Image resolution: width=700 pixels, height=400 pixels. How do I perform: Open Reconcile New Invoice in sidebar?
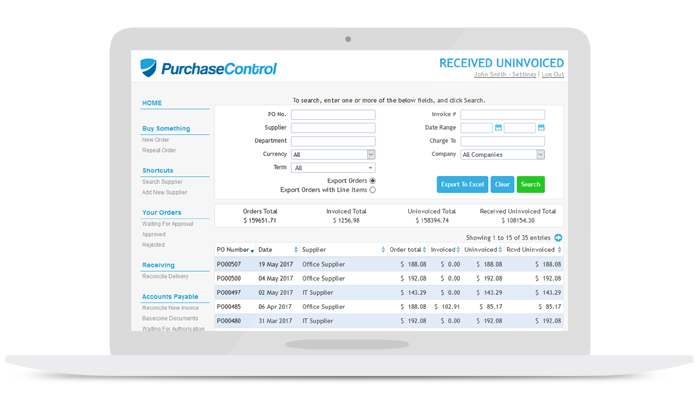pos(170,308)
